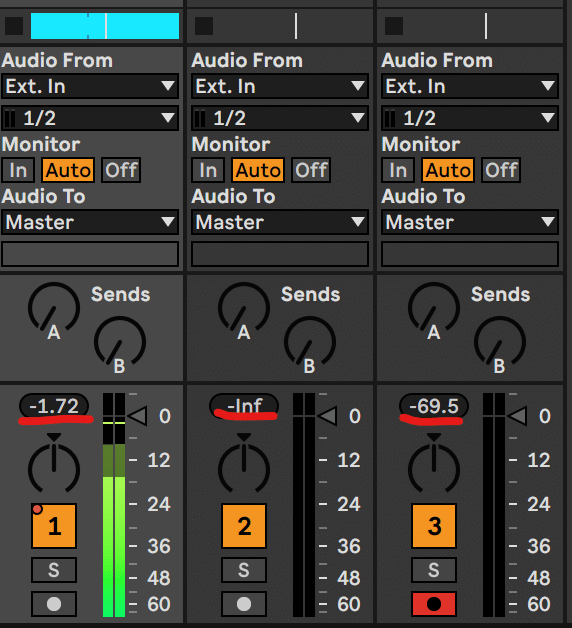Open track 2 Audio From Ext. In dropdown
Image resolution: width=572 pixels, height=628 pixels.
click(280, 86)
